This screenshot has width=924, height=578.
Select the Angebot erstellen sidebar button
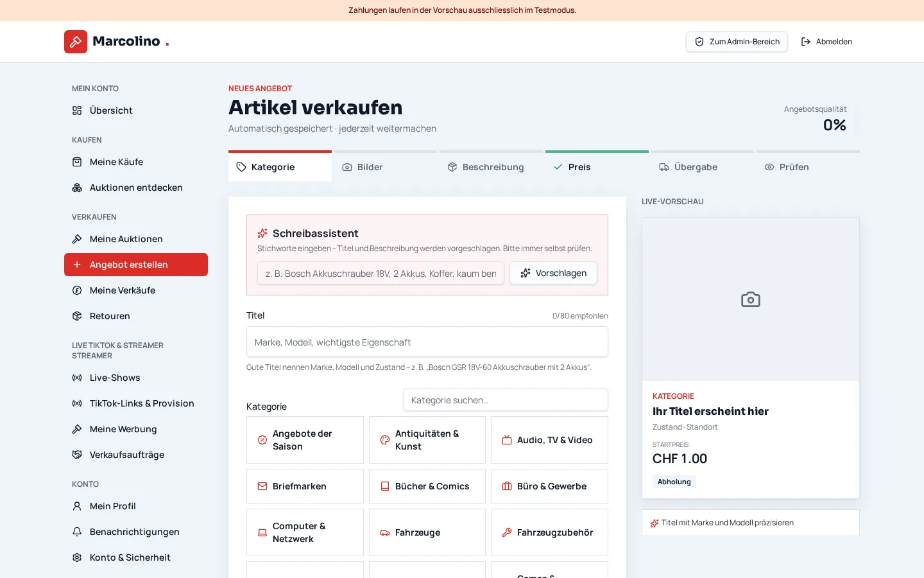(x=136, y=265)
